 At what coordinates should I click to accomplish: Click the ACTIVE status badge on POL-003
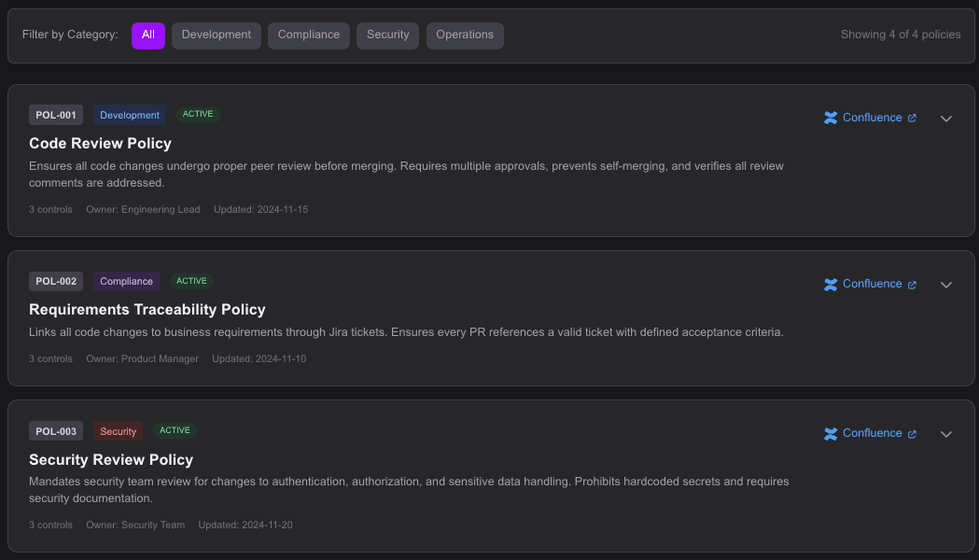coord(175,430)
